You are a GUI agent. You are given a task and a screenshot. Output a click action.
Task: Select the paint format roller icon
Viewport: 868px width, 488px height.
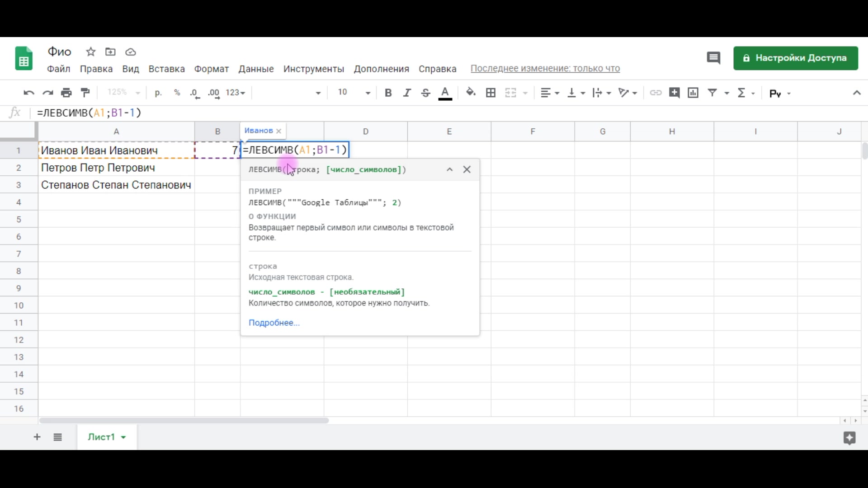85,93
